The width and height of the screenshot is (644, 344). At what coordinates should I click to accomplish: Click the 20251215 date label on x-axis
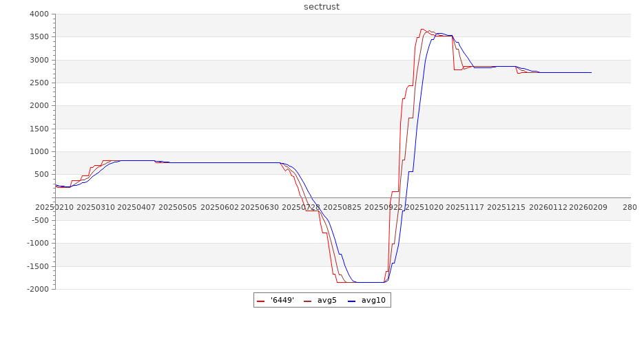[506, 207]
